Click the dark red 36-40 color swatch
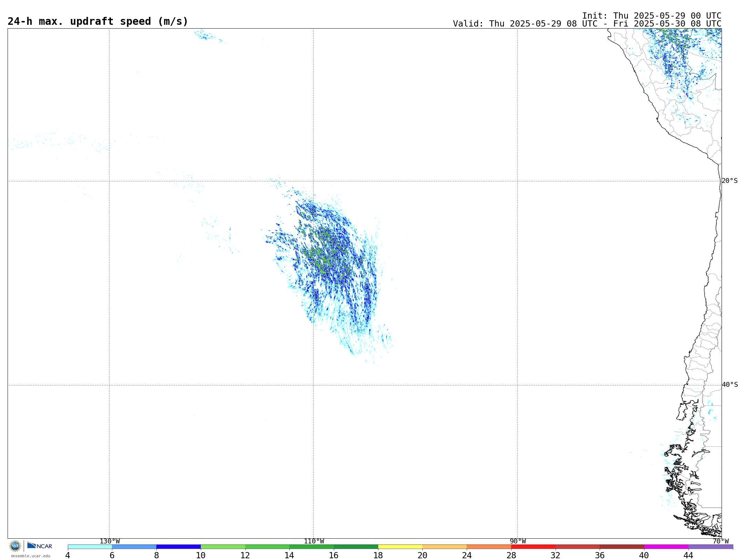The height and width of the screenshot is (560, 744). (622, 547)
